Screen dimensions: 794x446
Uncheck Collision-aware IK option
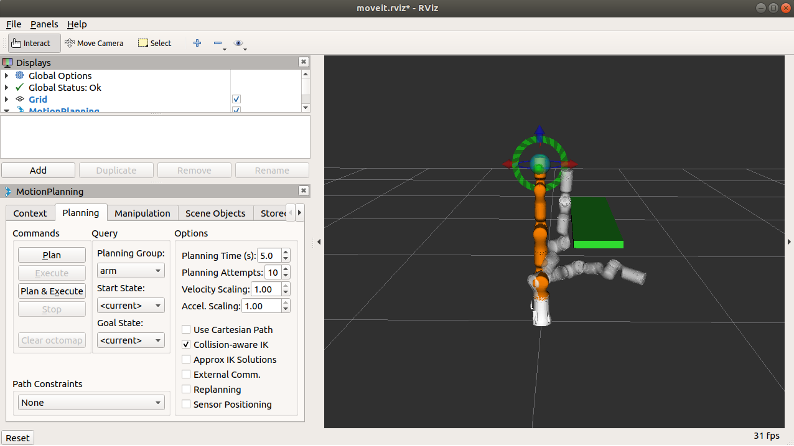coord(186,344)
